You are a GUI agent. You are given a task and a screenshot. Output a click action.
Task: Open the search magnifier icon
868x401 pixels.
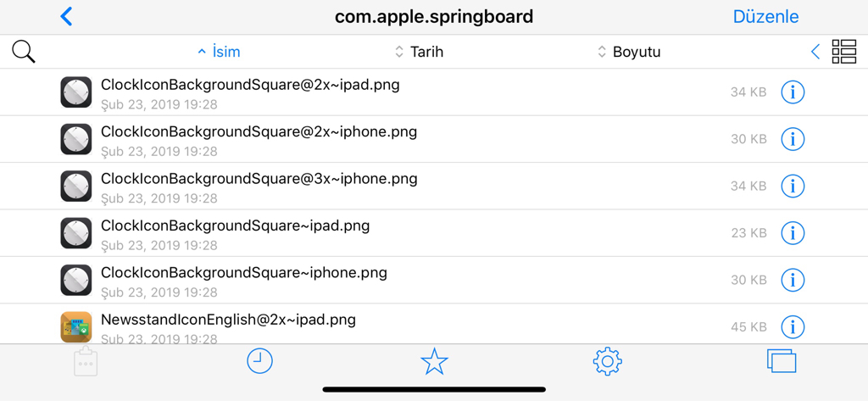24,52
